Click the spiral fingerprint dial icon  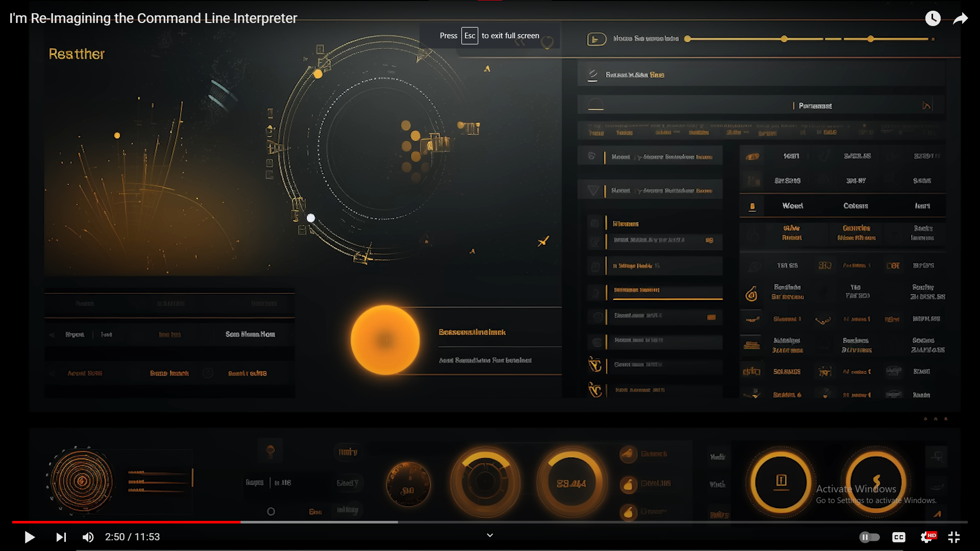[x=82, y=481]
